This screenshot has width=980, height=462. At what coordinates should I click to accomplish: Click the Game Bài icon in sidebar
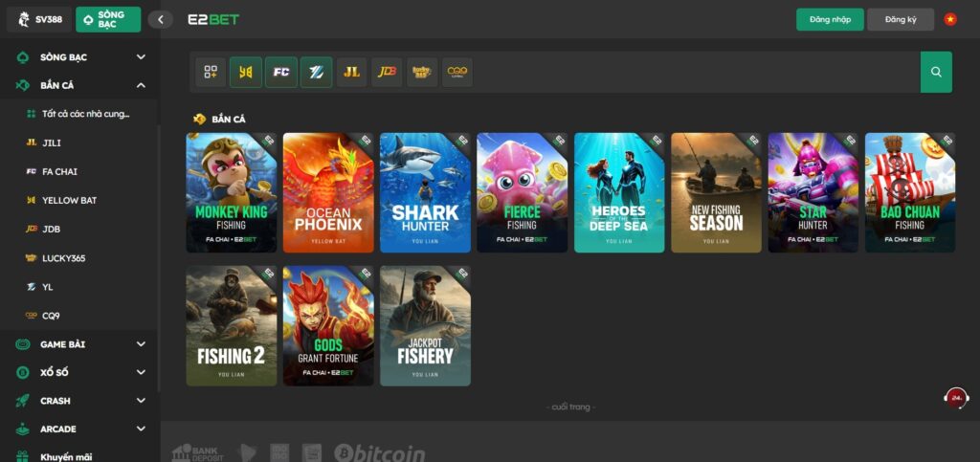[23, 344]
